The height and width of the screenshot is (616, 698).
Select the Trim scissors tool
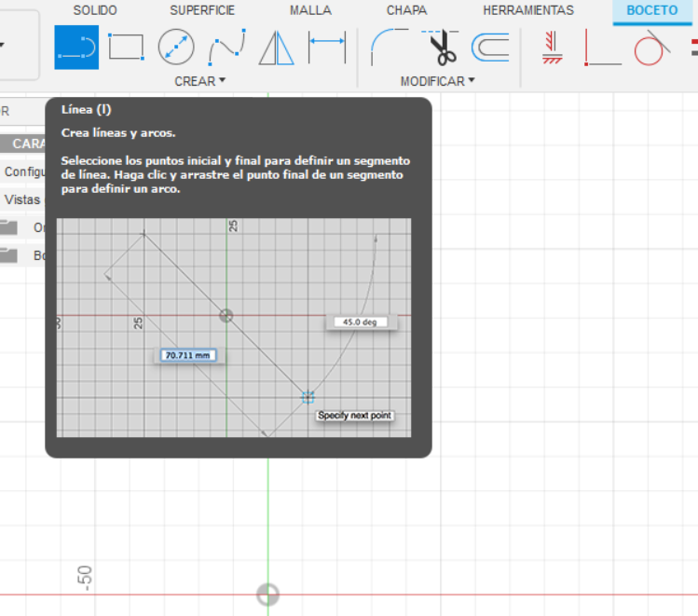click(440, 48)
